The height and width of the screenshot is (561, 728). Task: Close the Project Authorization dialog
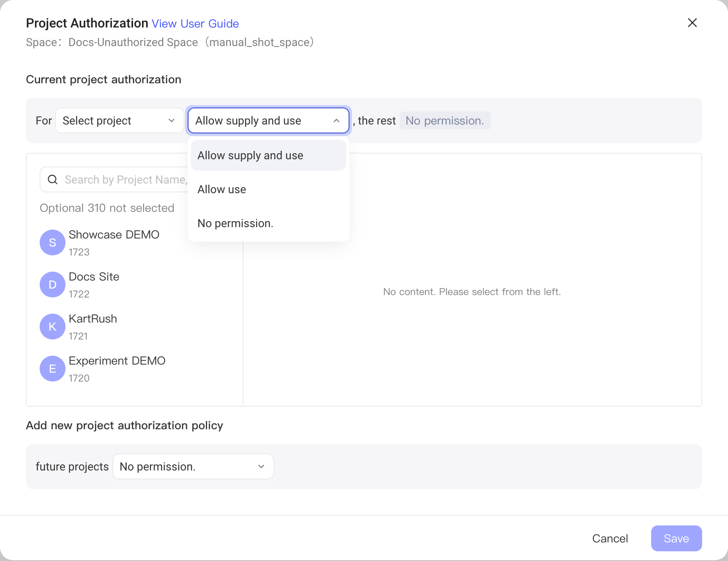pyautogui.click(x=692, y=23)
